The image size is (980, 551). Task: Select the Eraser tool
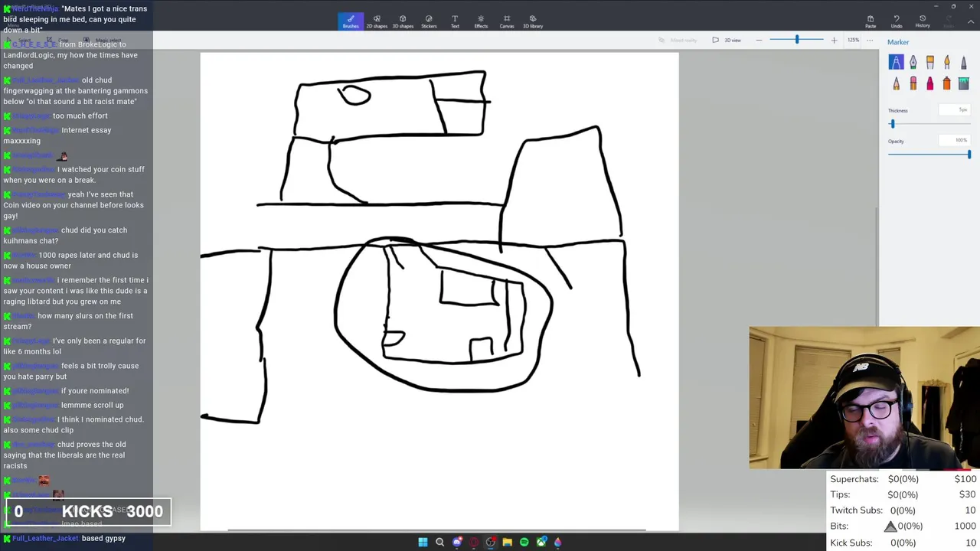click(x=913, y=83)
